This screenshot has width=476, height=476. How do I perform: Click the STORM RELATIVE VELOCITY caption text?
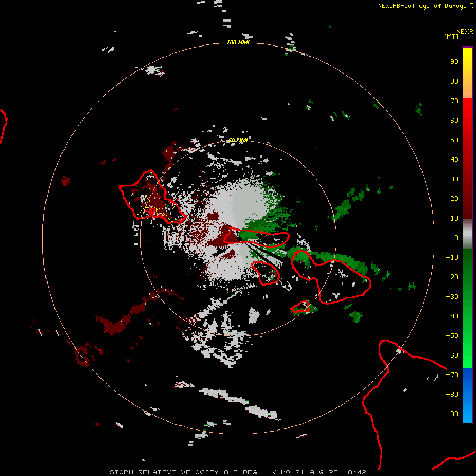[164, 472]
